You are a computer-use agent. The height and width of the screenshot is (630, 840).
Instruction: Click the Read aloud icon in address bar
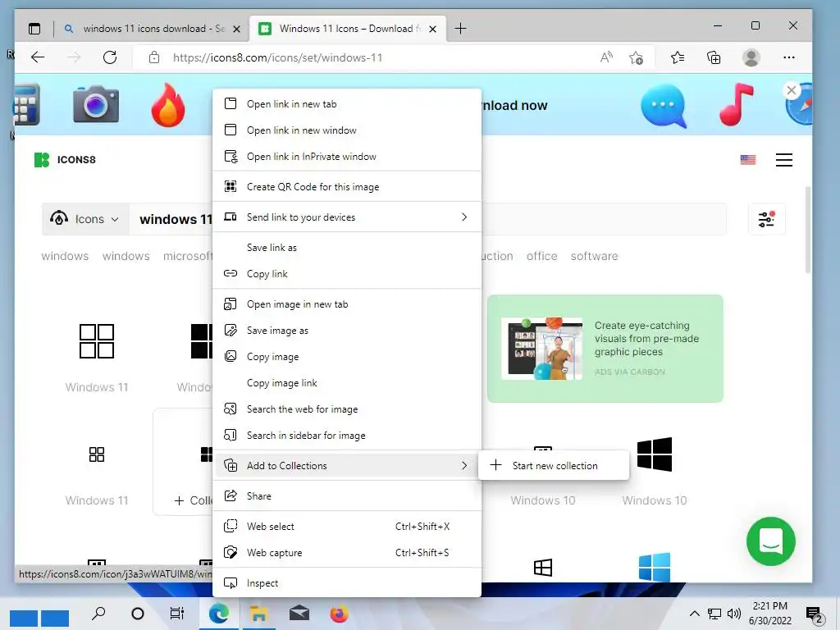click(x=606, y=57)
